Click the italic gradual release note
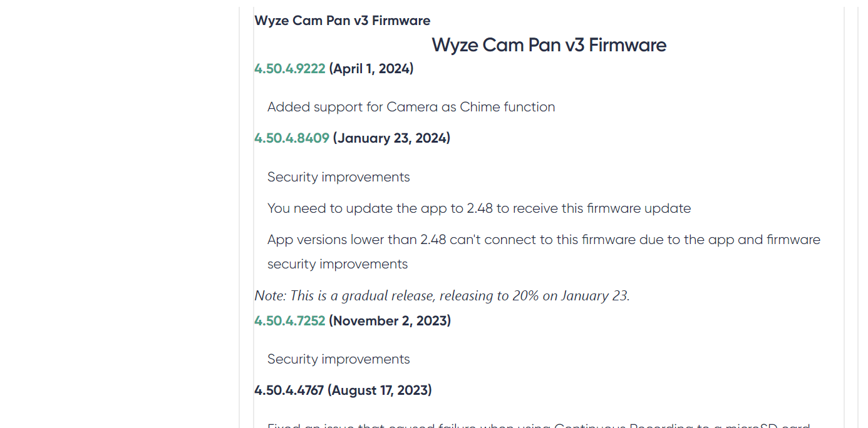Image resolution: width=868 pixels, height=428 pixels. 442,295
